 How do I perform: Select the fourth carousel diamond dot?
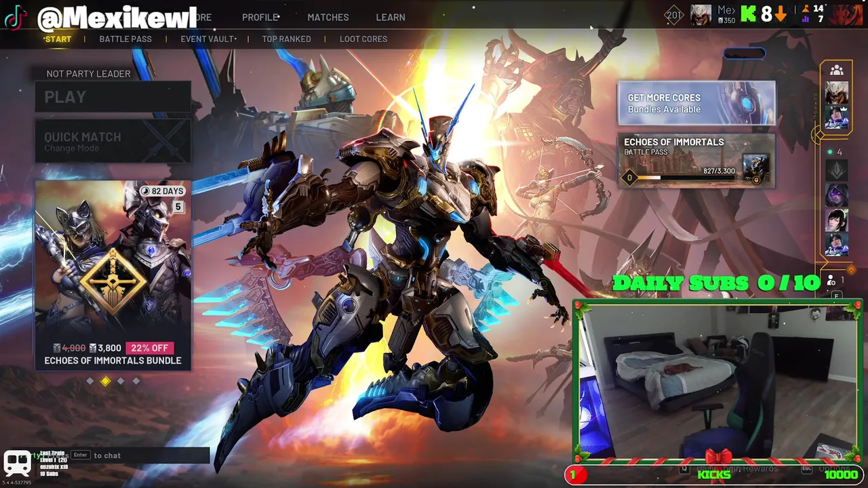click(136, 381)
